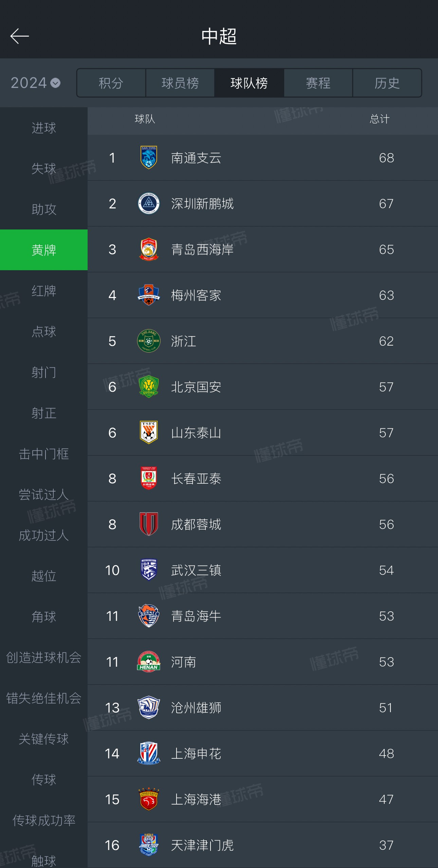Tap the 河南 Henan club logo
The height and width of the screenshot is (868, 438).
click(x=148, y=662)
